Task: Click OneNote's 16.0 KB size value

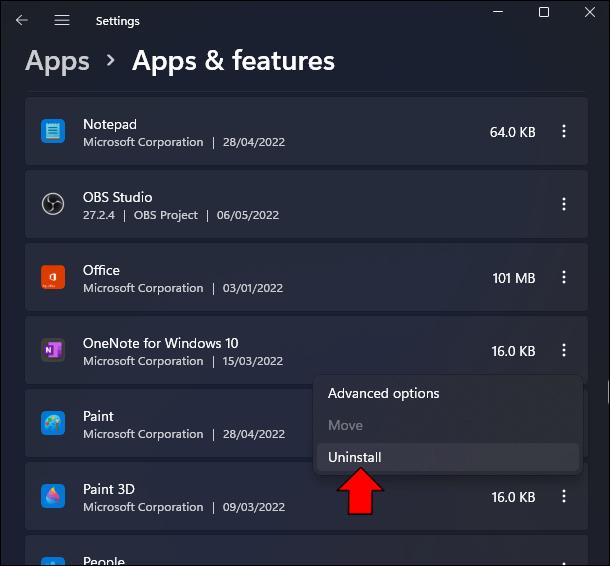Action: 514,351
